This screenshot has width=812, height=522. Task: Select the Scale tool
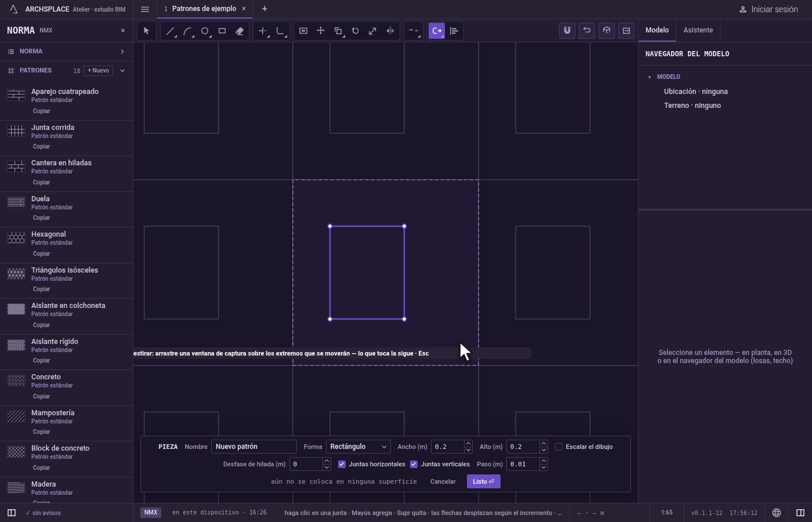coord(373,31)
